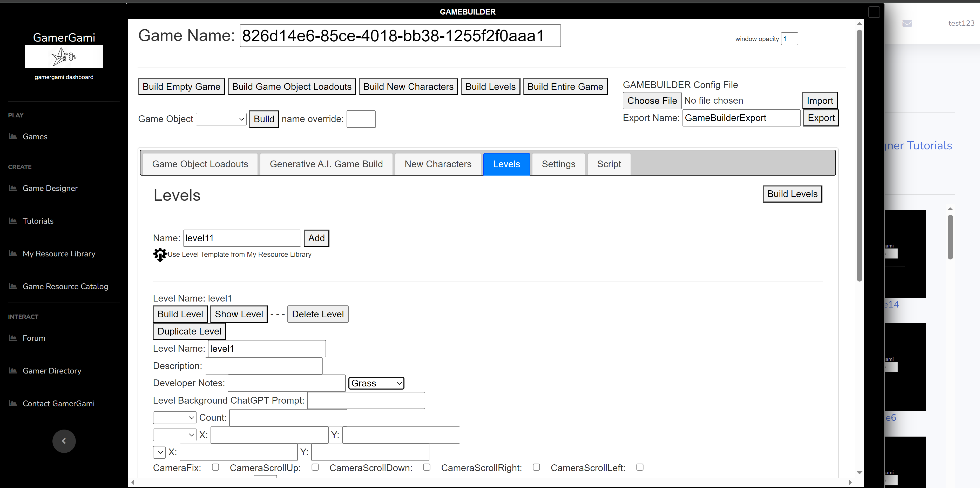Click the My Resource Library icon
980x488 pixels.
click(x=13, y=253)
